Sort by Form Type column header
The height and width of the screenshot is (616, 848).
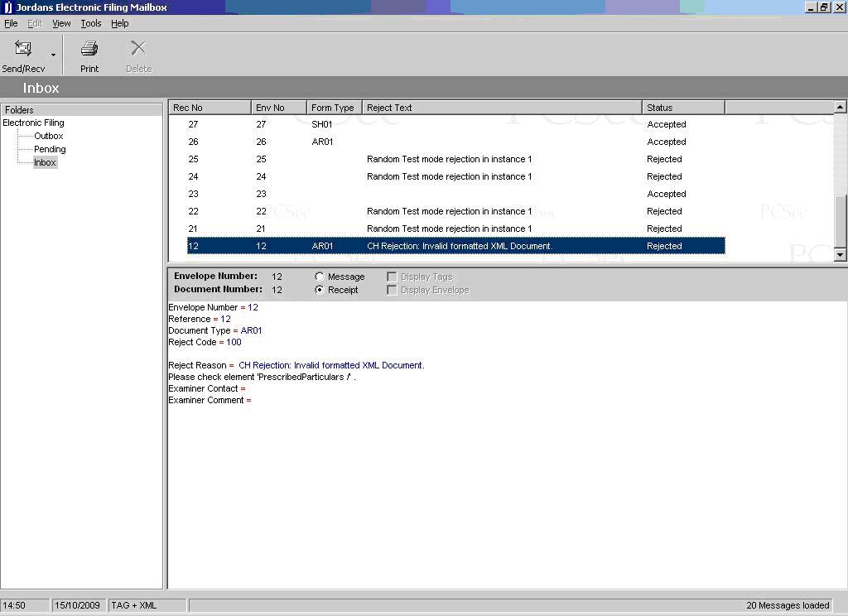click(334, 108)
